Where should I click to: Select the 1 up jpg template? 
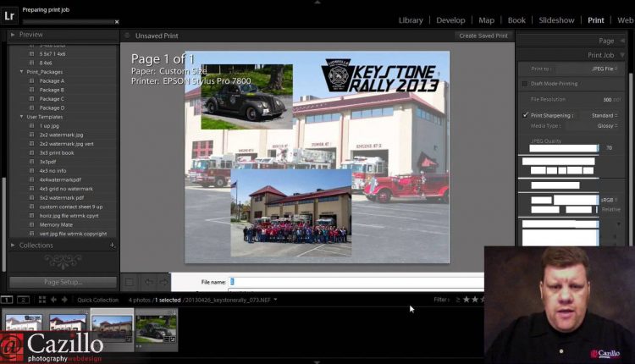(x=49, y=126)
